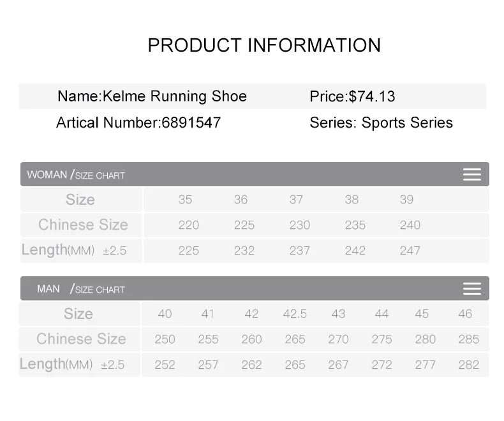Click the product name Kelme Running Shoe

point(152,96)
